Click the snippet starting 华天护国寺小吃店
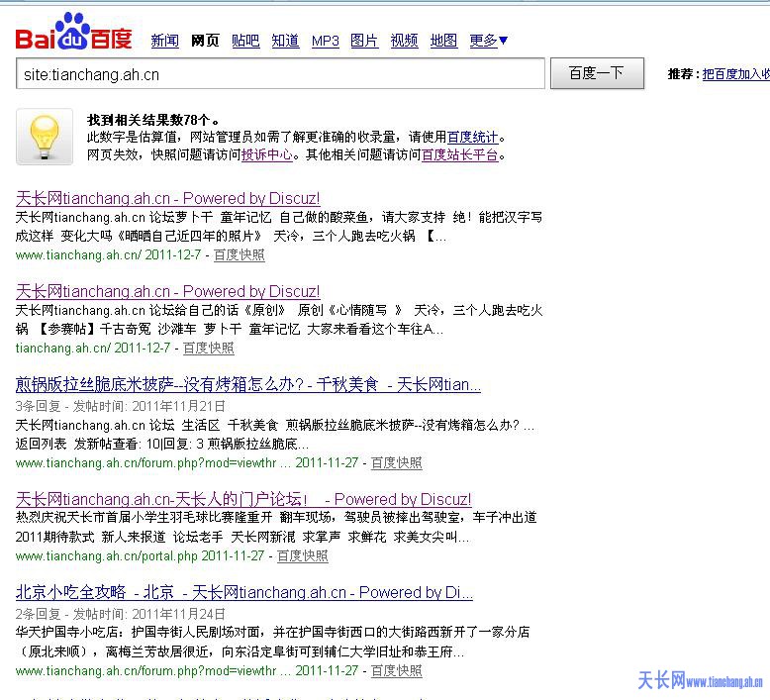 coord(272,642)
